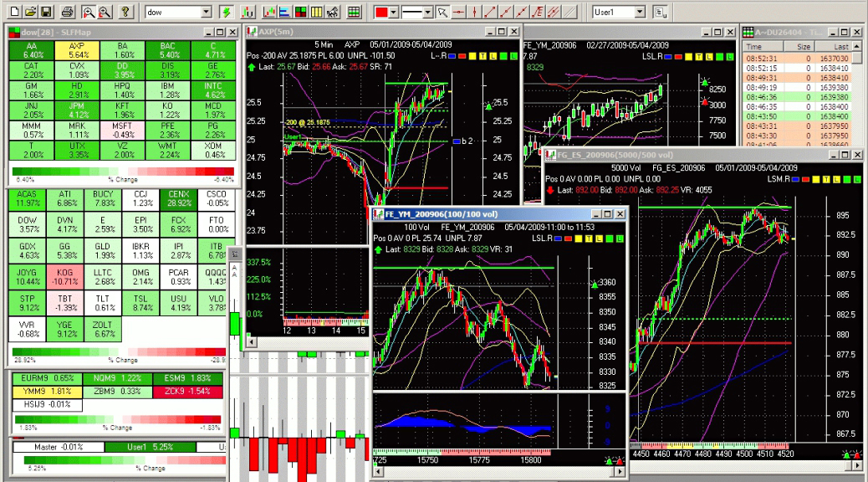Click the bar chart with U icon
Screen dimensions: 868x482
[248, 12]
